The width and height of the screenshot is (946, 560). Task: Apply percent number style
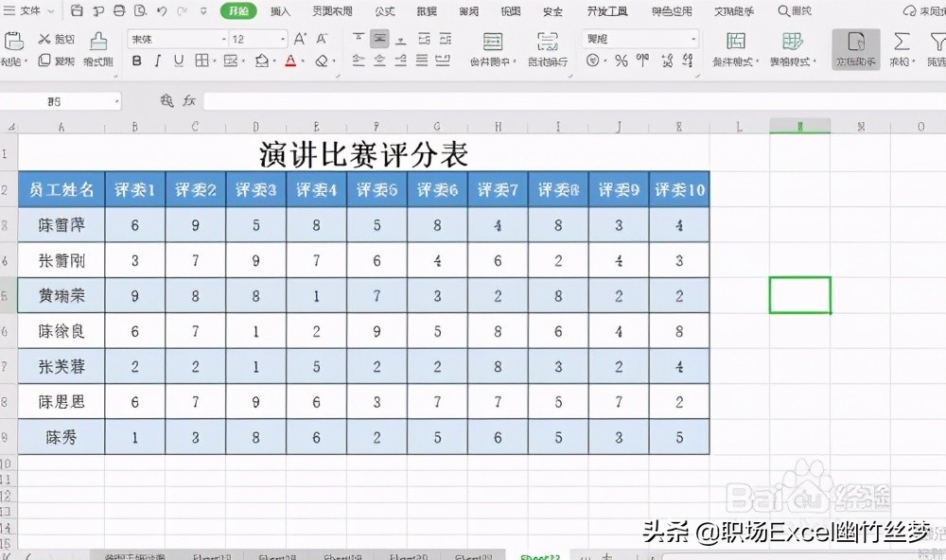(621, 59)
